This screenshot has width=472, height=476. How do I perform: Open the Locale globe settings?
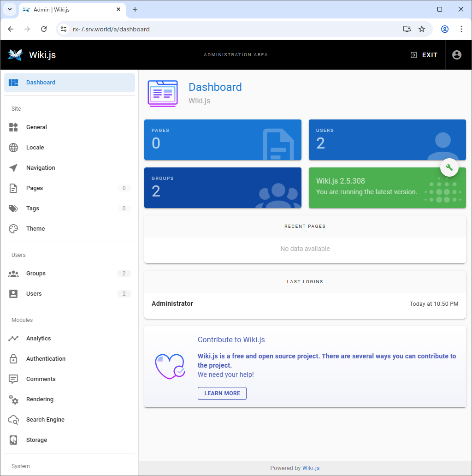point(13,148)
